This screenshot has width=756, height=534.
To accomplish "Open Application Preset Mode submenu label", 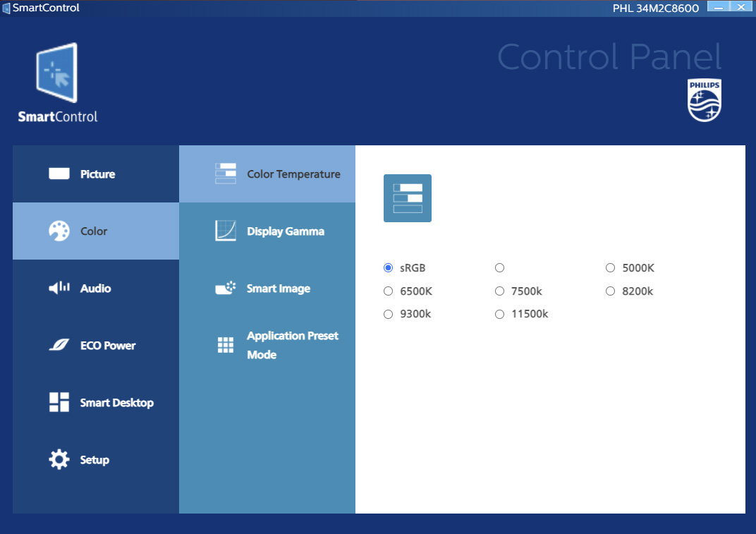I will (292, 345).
